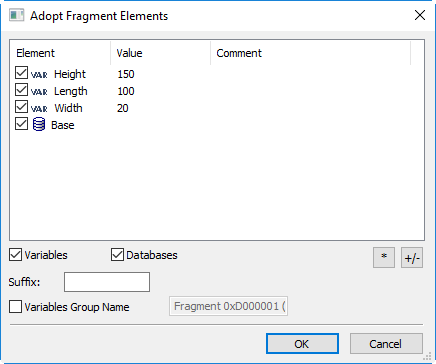Focus the Suffix input field
This screenshot has width=436, height=364.
tap(107, 282)
